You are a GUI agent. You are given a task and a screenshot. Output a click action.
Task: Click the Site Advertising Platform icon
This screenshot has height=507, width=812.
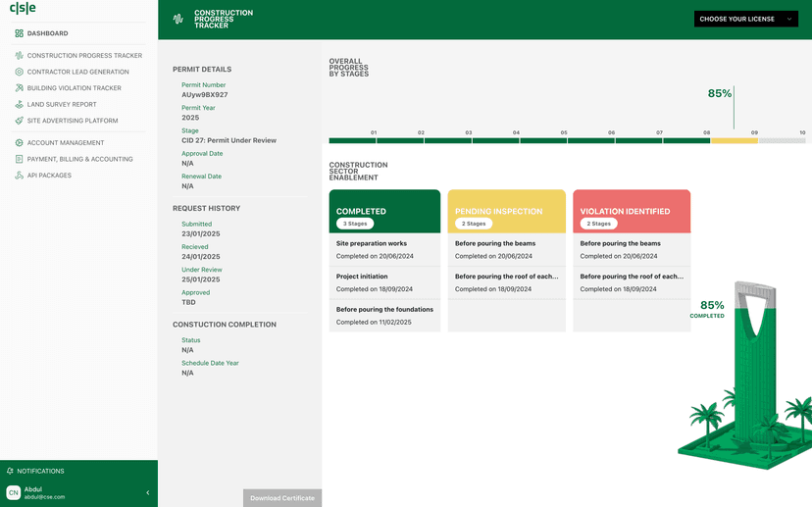click(x=20, y=121)
